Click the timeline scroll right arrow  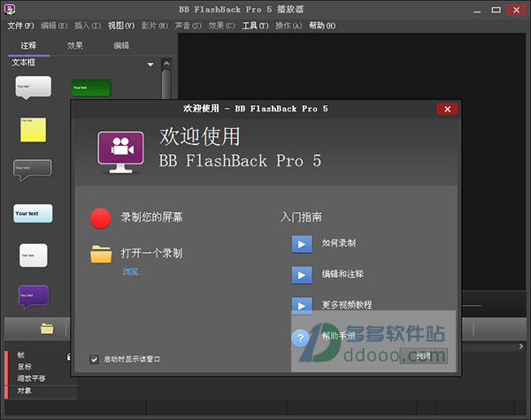521,347
